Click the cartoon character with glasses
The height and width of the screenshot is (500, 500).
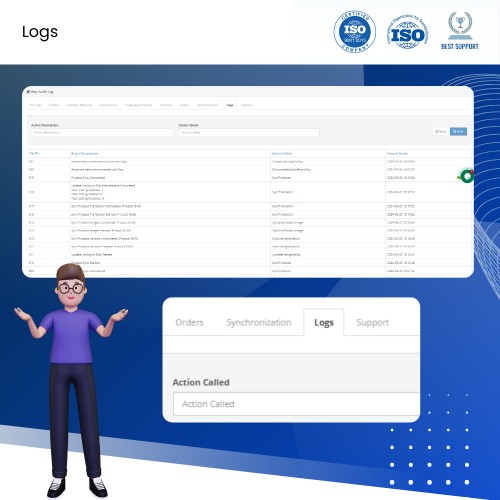pos(70,380)
